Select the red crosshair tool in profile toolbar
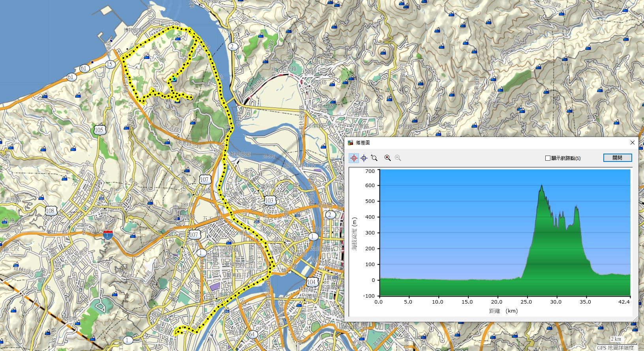The image size is (644, 351). tap(354, 158)
